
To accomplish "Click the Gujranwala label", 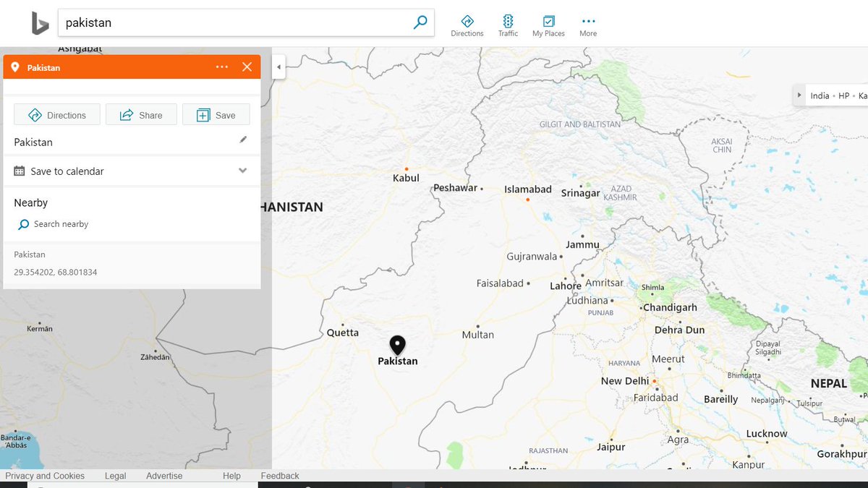I will [532, 257].
